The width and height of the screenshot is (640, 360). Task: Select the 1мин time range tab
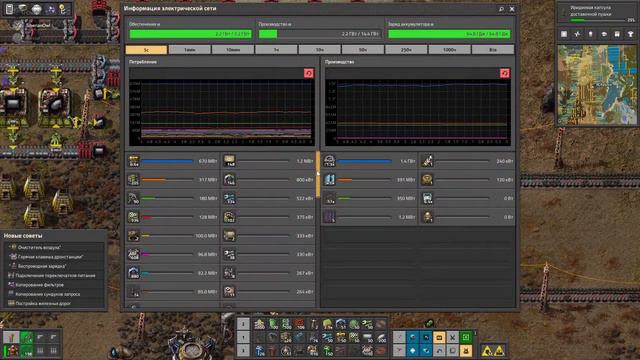pyautogui.click(x=189, y=50)
